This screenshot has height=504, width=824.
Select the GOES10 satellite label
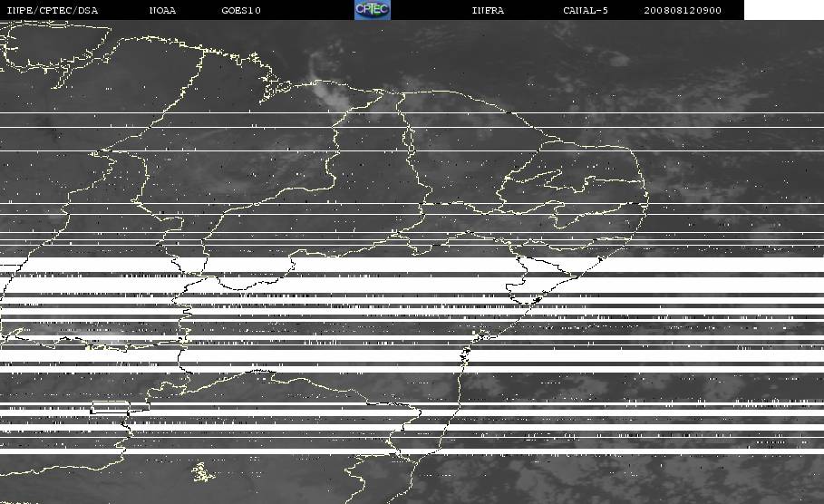[241, 11]
